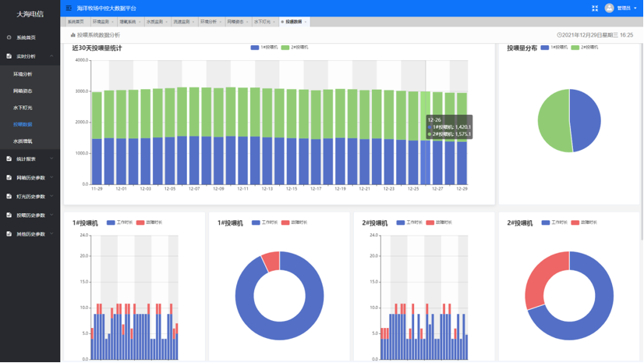
Task: Open the 管理员 user dropdown arrow
Action: [635, 9]
